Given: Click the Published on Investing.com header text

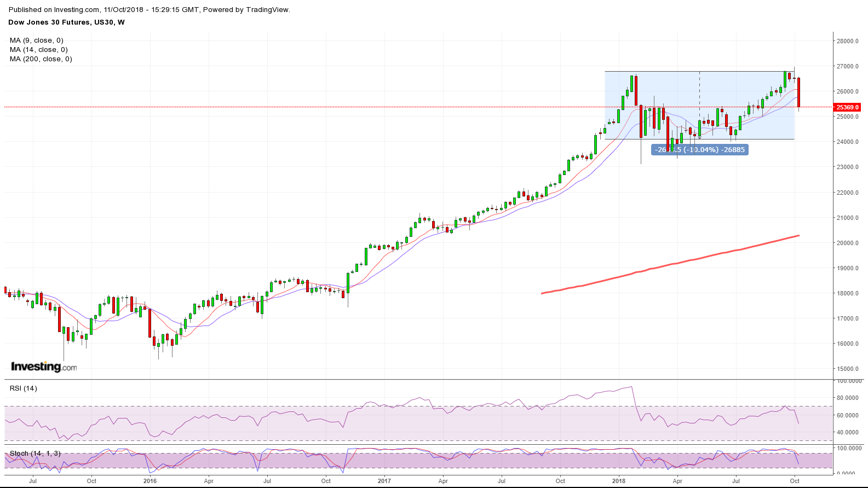Looking at the screenshot, I should (150, 10).
